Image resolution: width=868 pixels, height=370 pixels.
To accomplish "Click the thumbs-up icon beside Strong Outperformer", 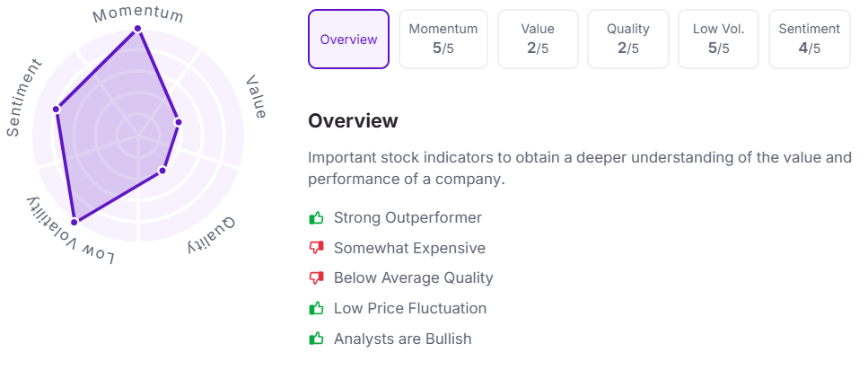I will click(x=316, y=217).
